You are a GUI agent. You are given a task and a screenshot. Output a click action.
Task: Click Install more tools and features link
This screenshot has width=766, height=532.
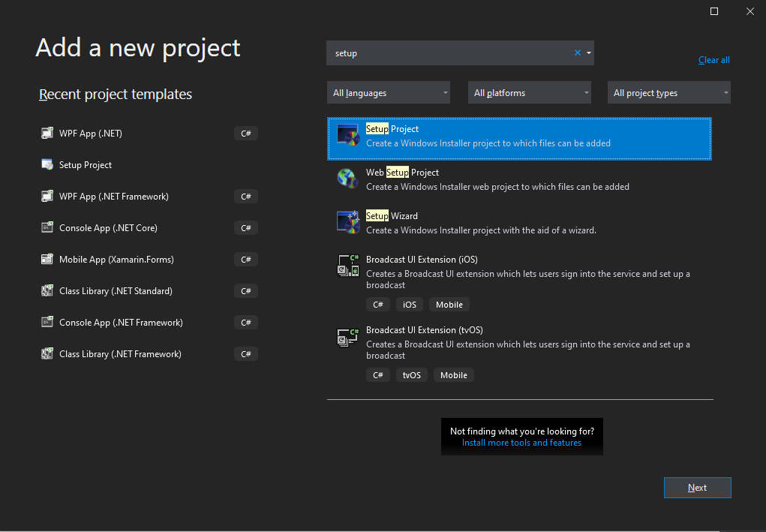click(521, 443)
